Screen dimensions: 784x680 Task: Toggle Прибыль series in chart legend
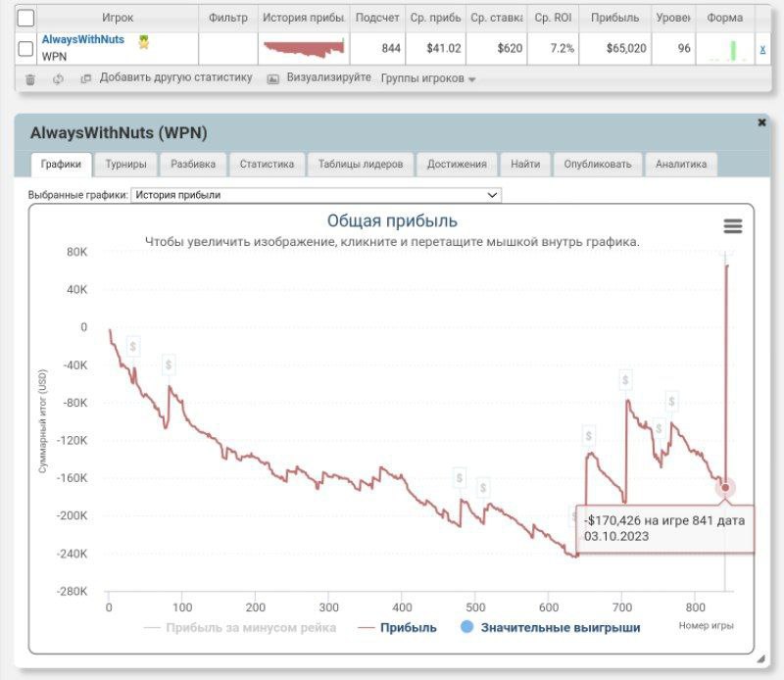pos(397,627)
